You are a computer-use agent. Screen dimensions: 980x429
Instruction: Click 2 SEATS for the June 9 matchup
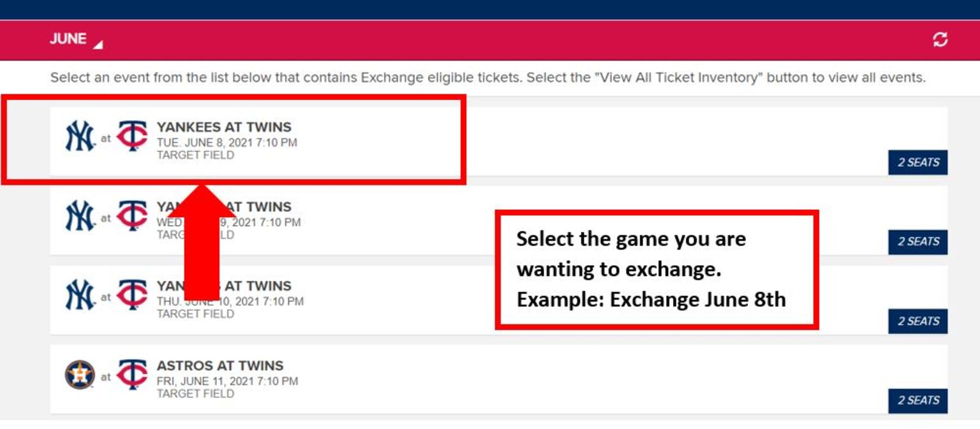[x=917, y=242]
